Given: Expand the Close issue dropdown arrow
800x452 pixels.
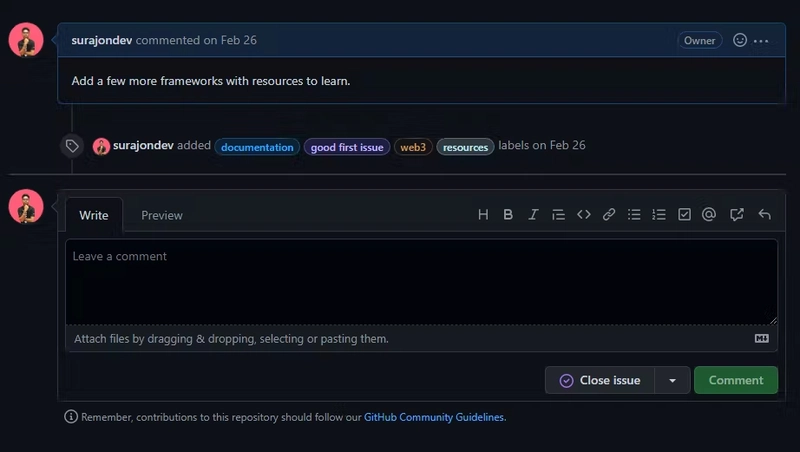Looking at the screenshot, I should pos(672,380).
